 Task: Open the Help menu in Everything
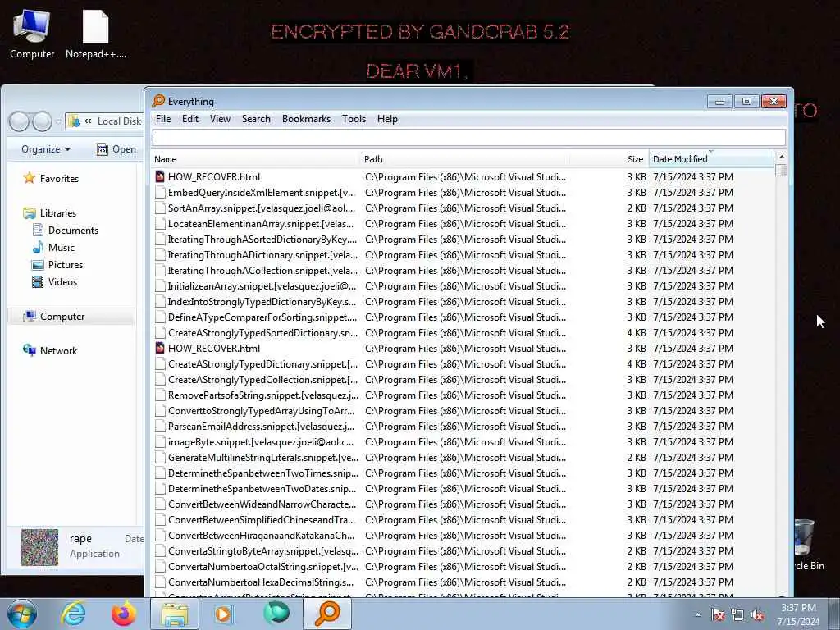pyautogui.click(x=387, y=119)
